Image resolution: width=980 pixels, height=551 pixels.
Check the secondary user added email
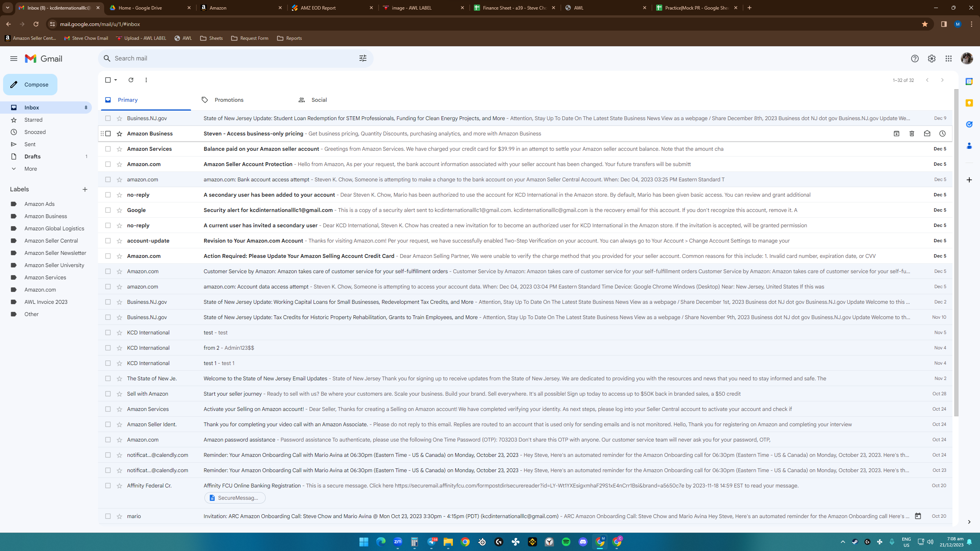[108, 195]
